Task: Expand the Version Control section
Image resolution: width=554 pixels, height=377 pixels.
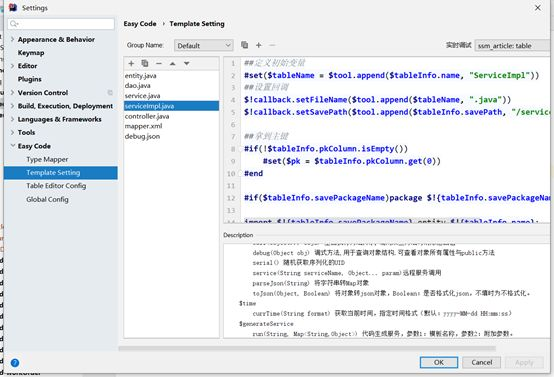Action: (12, 93)
